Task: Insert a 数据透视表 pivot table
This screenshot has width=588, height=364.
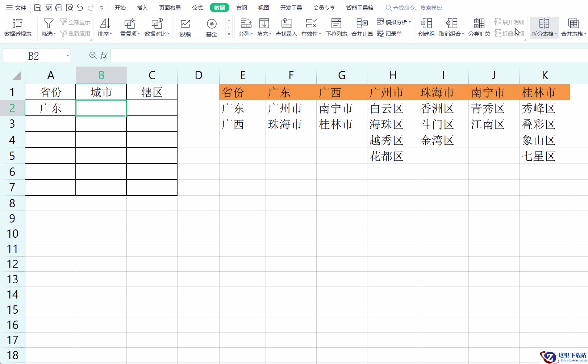Action: 18,27
